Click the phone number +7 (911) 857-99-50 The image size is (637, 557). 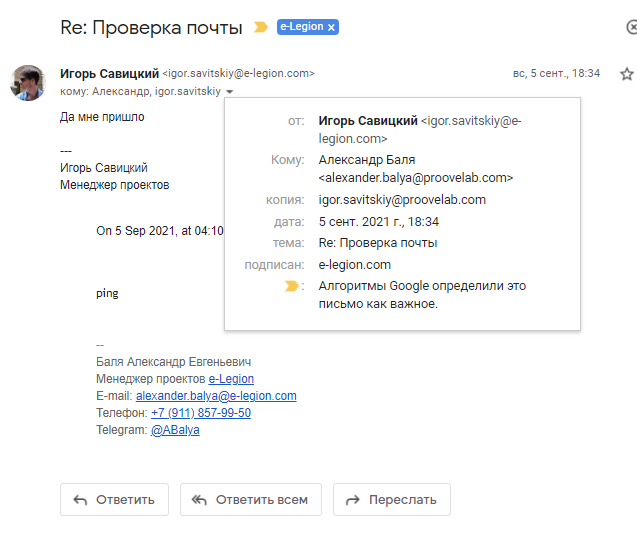point(200,413)
